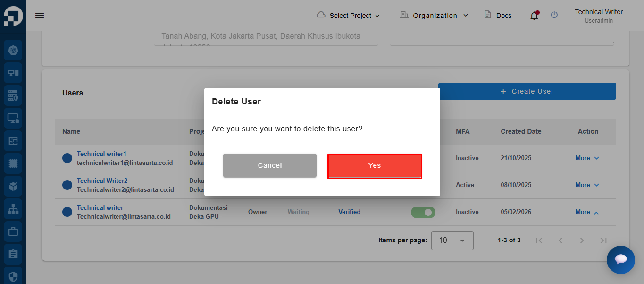Open the items per page dropdown

tap(452, 241)
